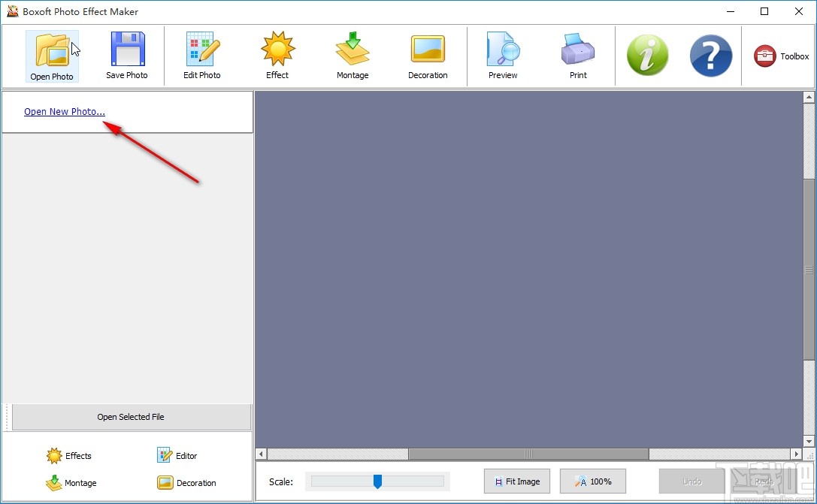The image size is (817, 504).
Task: Click the app icon in the title bar
Action: (13, 11)
